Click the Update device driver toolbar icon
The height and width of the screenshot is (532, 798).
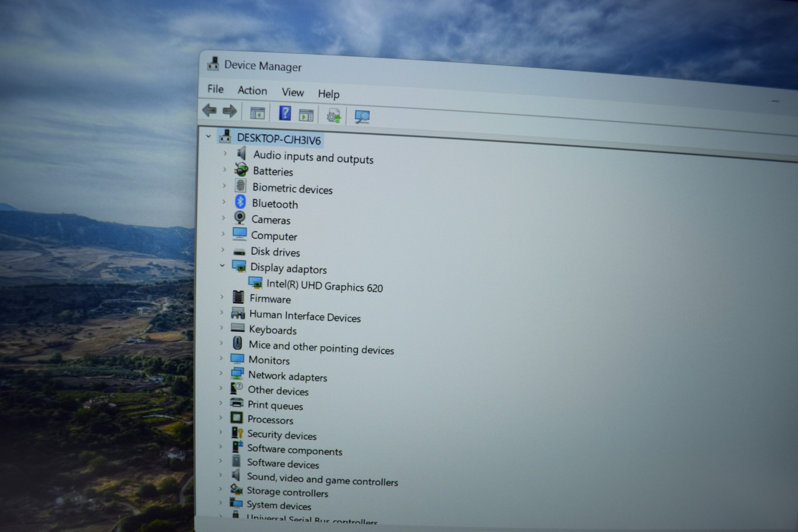[334, 116]
